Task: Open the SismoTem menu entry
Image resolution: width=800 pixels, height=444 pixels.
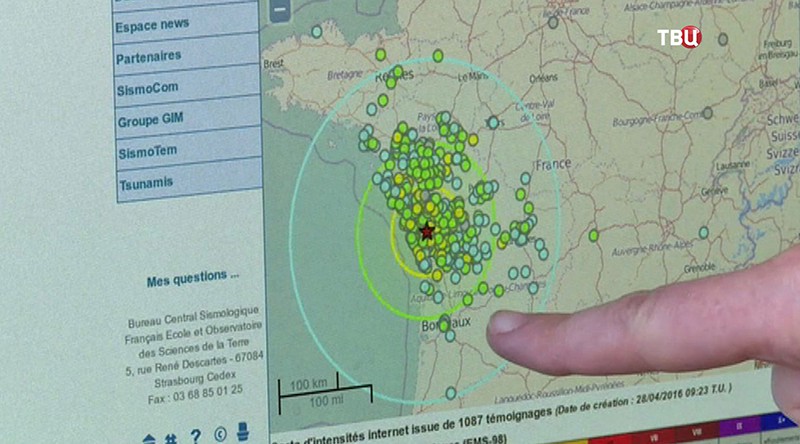Action: [x=189, y=151]
